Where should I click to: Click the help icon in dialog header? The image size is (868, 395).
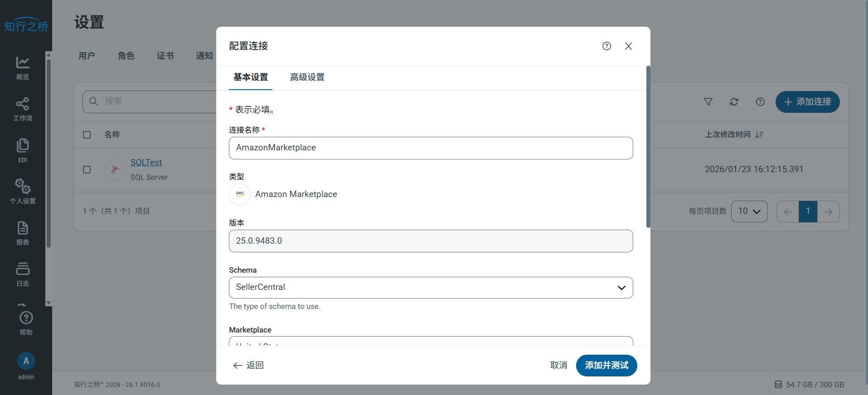pyautogui.click(x=606, y=46)
